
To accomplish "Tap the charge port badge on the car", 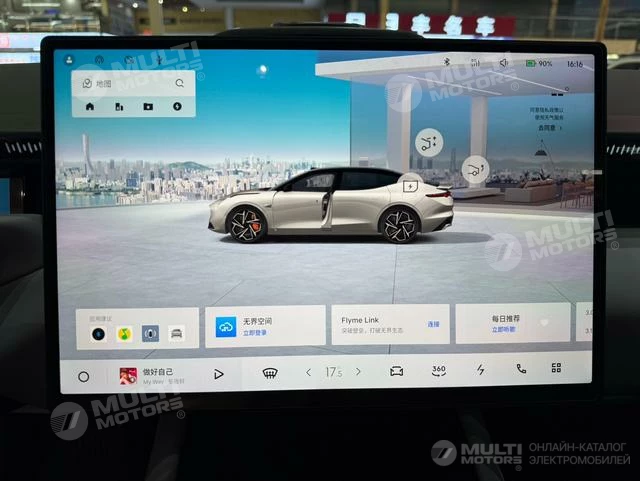I will click(409, 185).
